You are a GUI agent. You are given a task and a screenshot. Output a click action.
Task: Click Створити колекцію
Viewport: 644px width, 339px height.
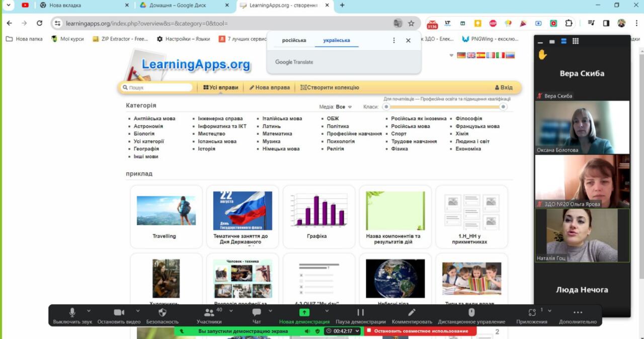(x=330, y=88)
